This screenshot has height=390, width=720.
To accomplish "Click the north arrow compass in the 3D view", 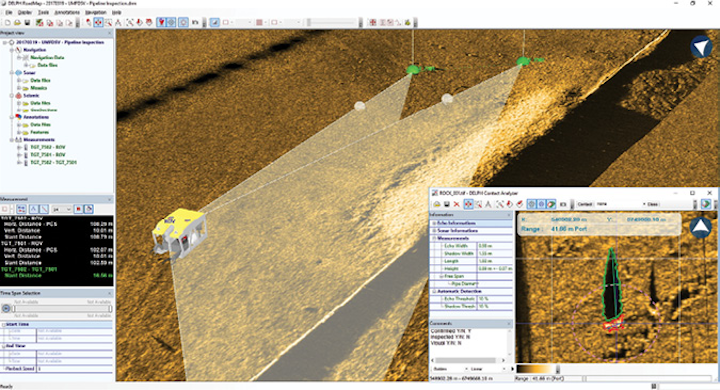I will coord(701,46).
